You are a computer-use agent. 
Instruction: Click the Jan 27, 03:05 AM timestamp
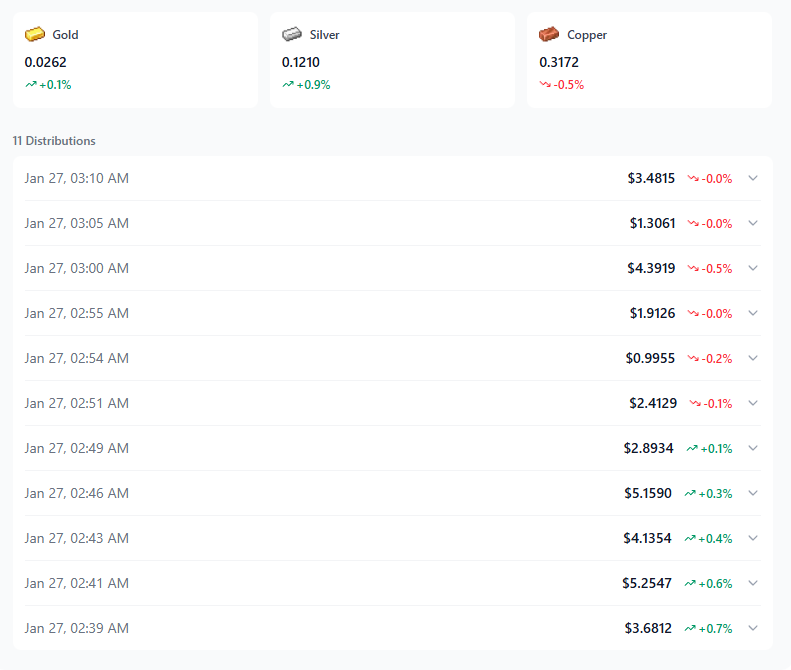click(x=77, y=224)
